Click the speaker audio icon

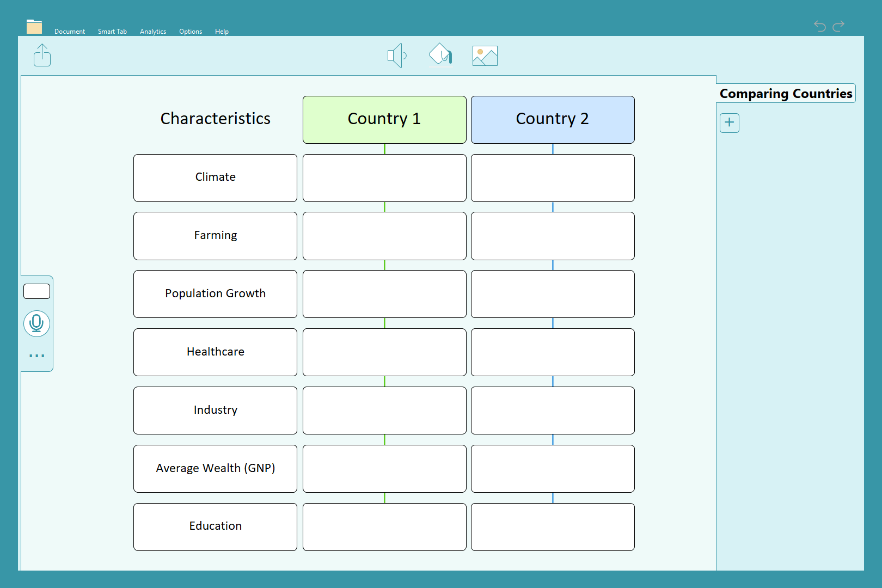tap(397, 56)
